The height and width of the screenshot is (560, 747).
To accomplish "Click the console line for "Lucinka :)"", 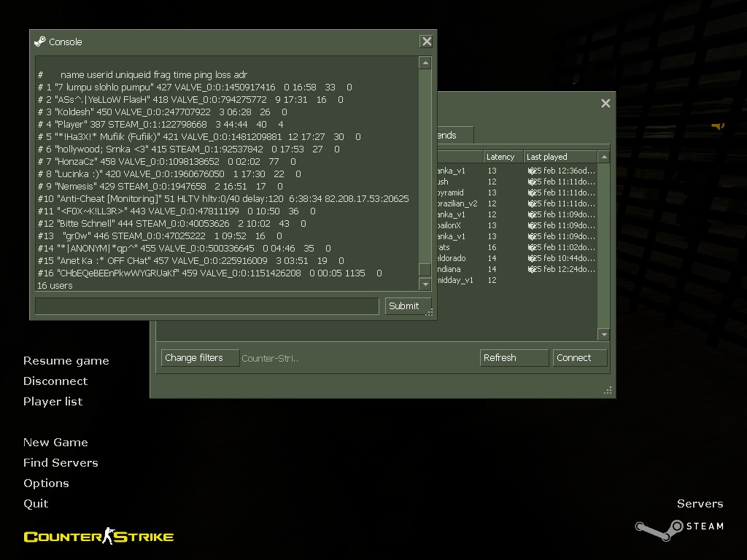I will tap(169, 174).
